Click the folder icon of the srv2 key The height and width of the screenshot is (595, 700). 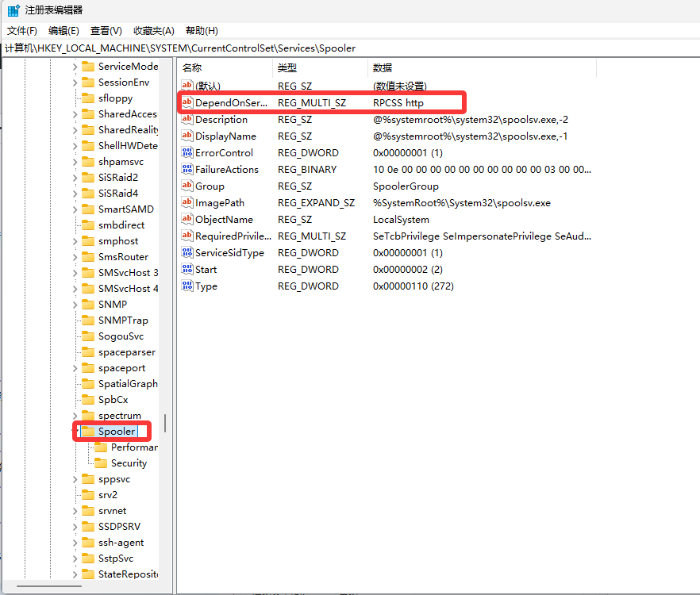[88, 494]
